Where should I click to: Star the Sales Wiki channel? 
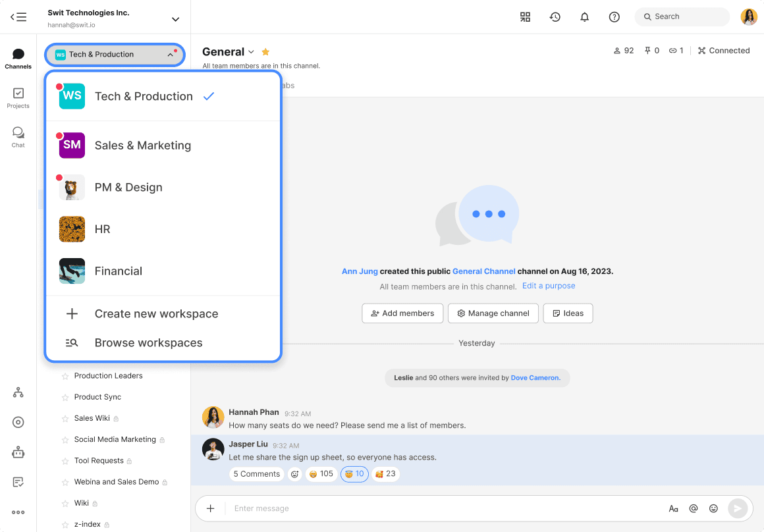click(65, 419)
